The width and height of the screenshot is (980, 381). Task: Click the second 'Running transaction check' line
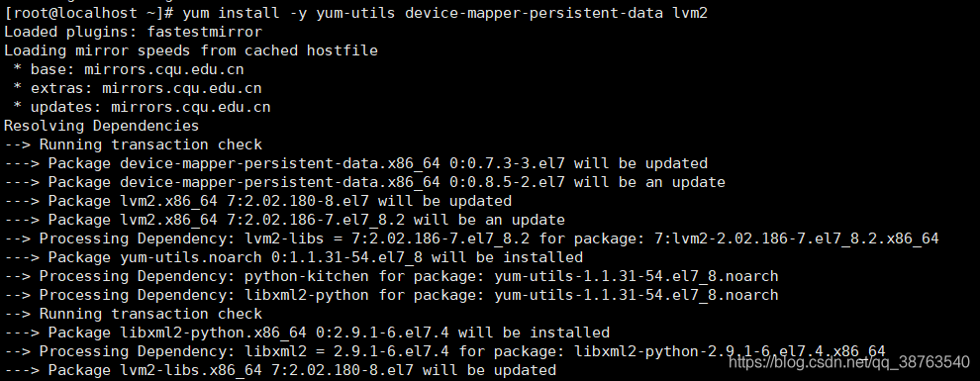click(x=133, y=313)
